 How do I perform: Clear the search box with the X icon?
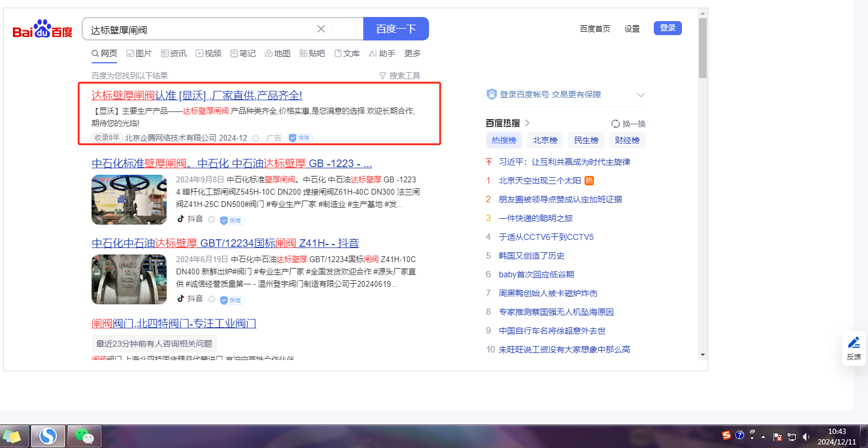pos(321,29)
